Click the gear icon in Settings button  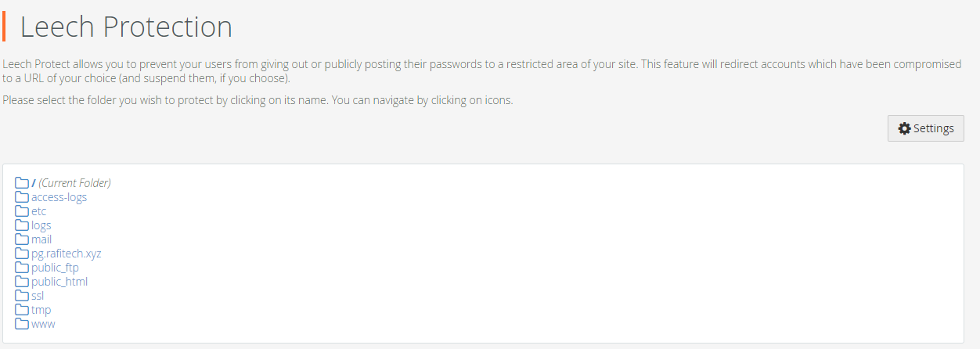tap(904, 128)
